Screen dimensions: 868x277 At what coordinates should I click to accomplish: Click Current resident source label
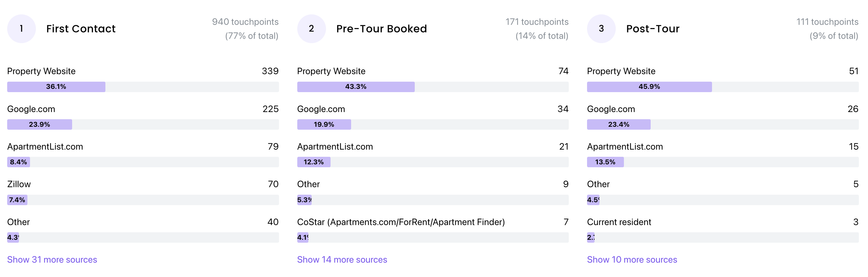tap(619, 222)
